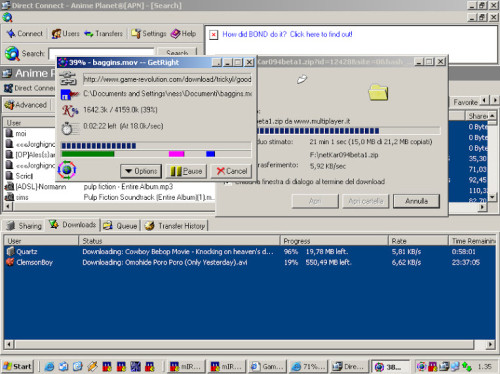Switch to the Downloads tab
This screenshot has height=374, width=500.
coord(72,225)
